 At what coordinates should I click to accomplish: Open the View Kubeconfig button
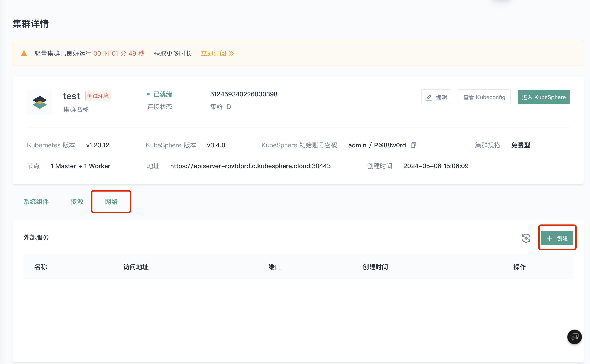[484, 97]
